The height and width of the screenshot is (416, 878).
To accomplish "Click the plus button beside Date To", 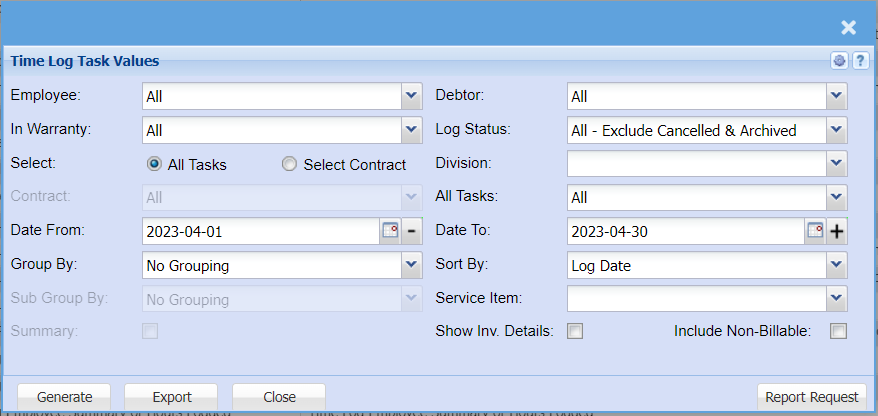I will 837,231.
